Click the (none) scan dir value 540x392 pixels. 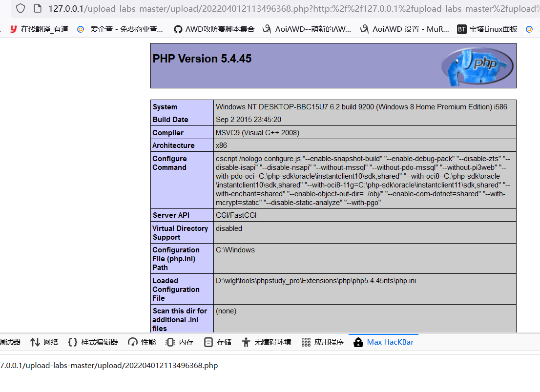click(x=226, y=311)
